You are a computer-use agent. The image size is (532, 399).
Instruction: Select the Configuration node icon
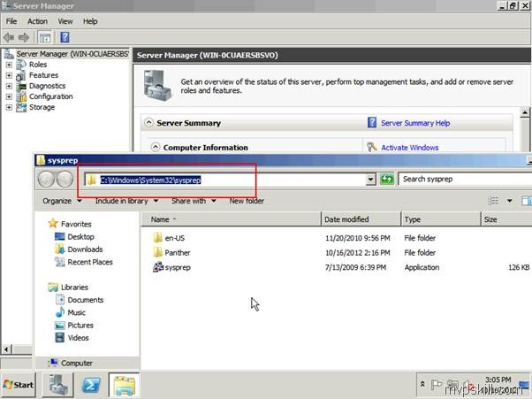click(21, 96)
